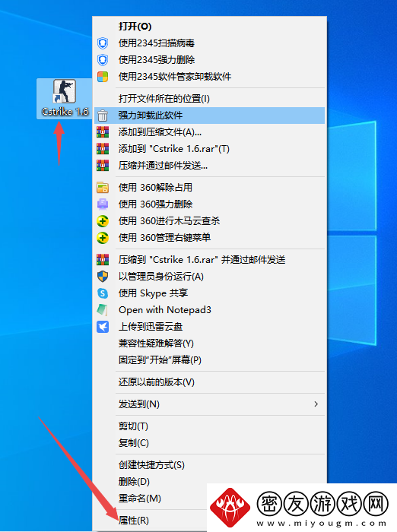
Task: Select 使用2345扫描病毒 menu entry
Action: coord(210,43)
